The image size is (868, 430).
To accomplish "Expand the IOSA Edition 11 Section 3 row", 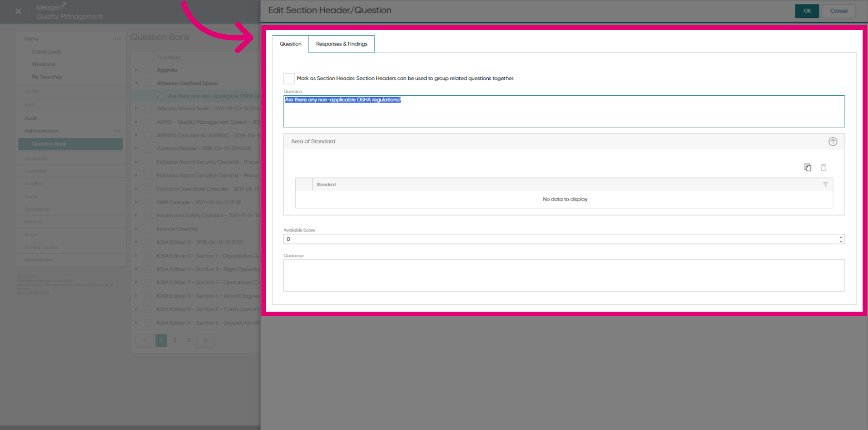I will (136, 283).
